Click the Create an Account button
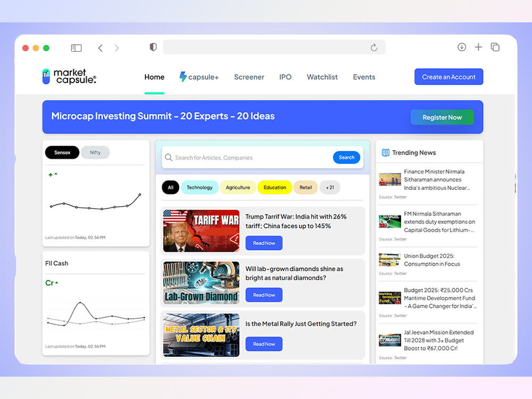532x399 pixels. [x=448, y=77]
